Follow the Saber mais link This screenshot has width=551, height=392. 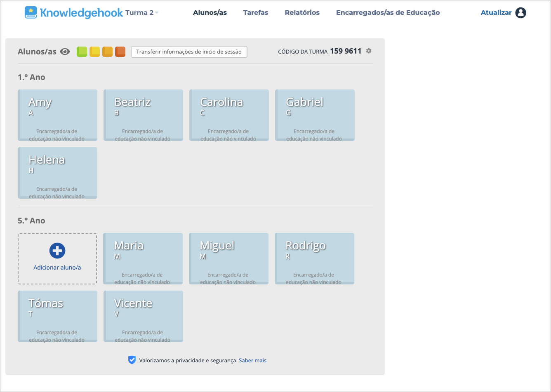(253, 361)
